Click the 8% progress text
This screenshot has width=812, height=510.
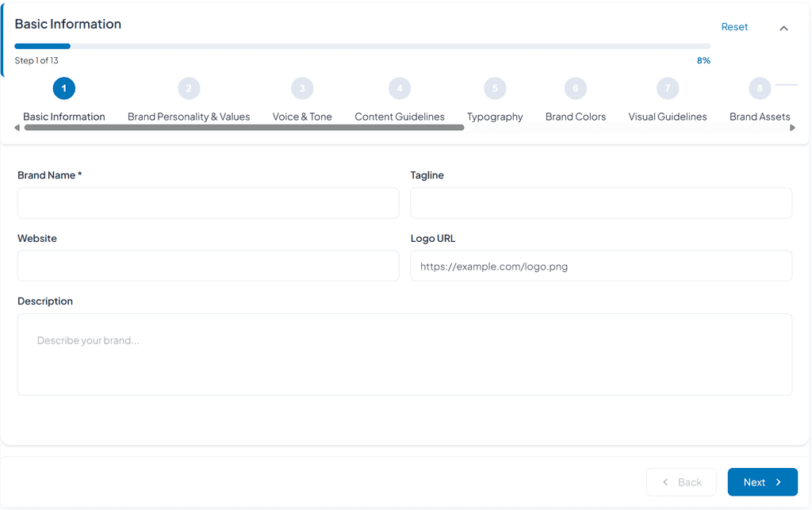(x=703, y=60)
